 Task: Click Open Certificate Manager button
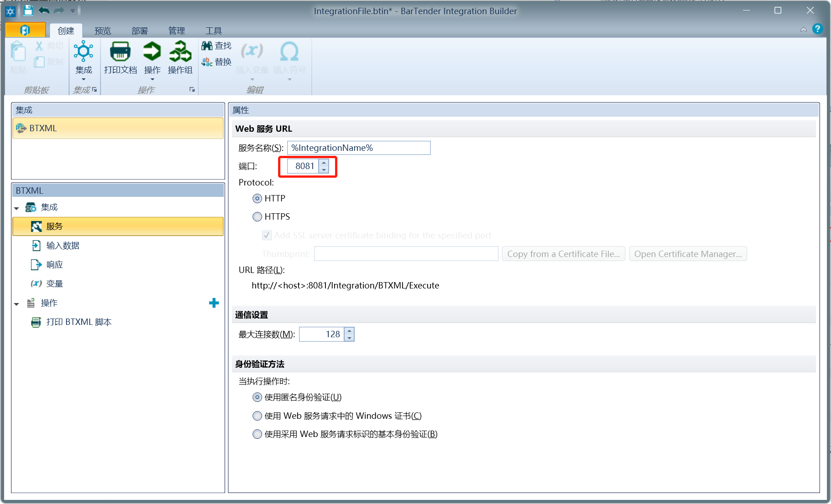pyautogui.click(x=688, y=254)
